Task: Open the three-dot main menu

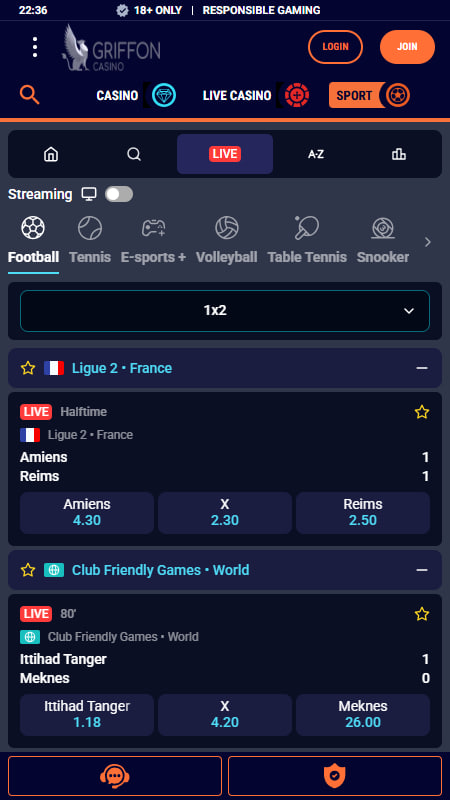Action: tap(35, 47)
